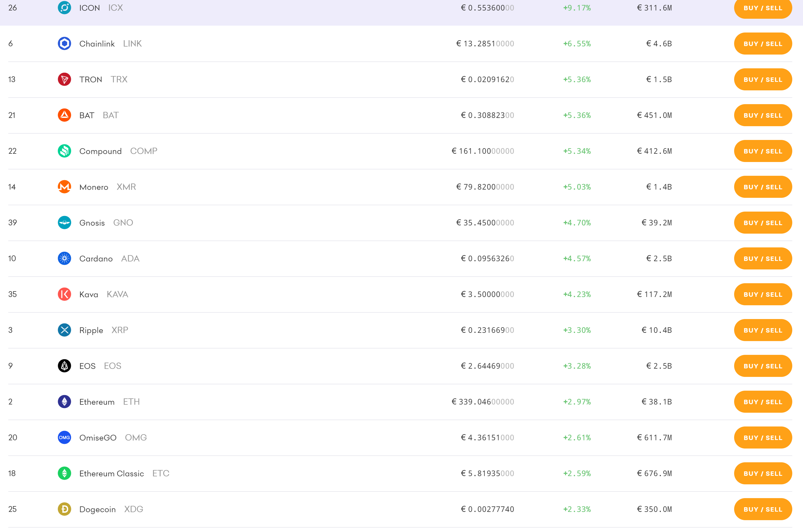Open Buy / Sell for TRON
Viewport: 803px width, 532px height.
point(763,79)
